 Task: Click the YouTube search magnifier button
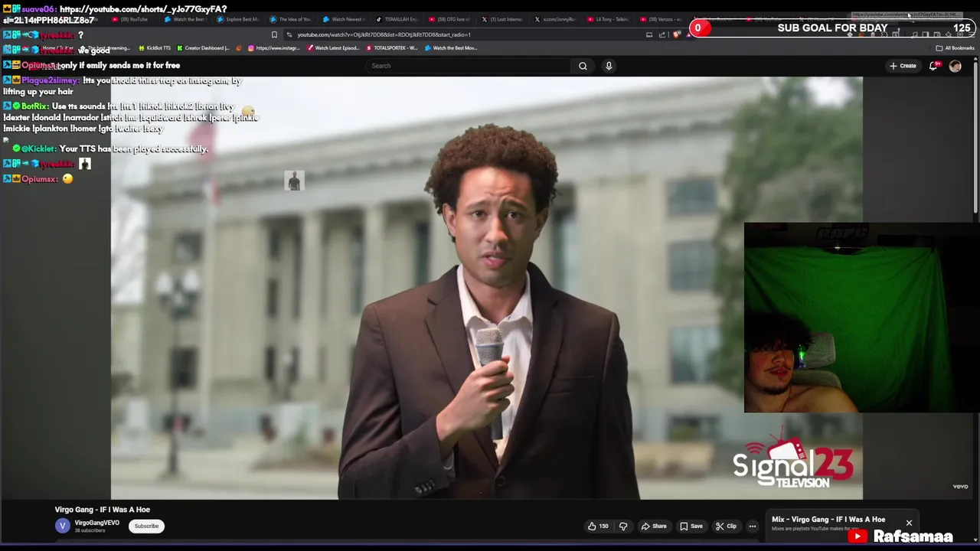point(583,66)
